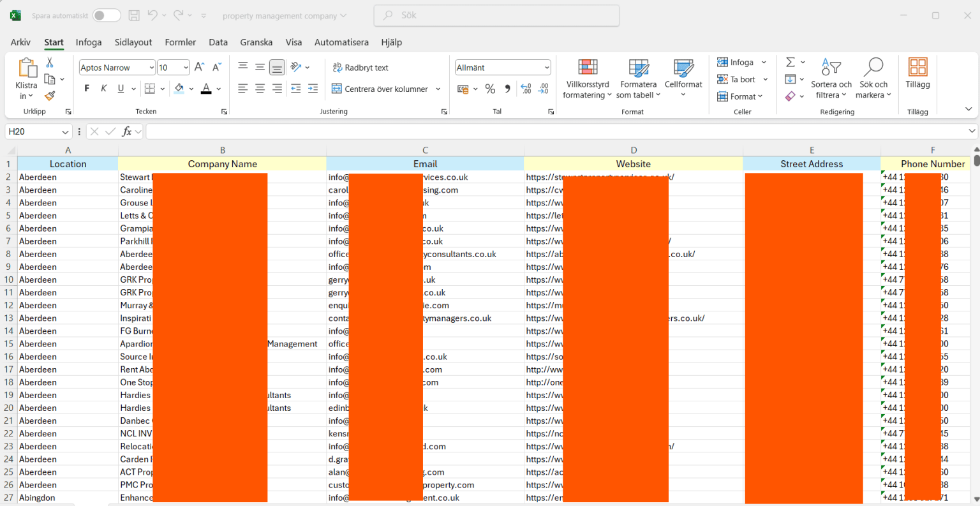Increase font size with the larger A icon
Screen dimensions: 980x506
pyautogui.click(x=199, y=67)
